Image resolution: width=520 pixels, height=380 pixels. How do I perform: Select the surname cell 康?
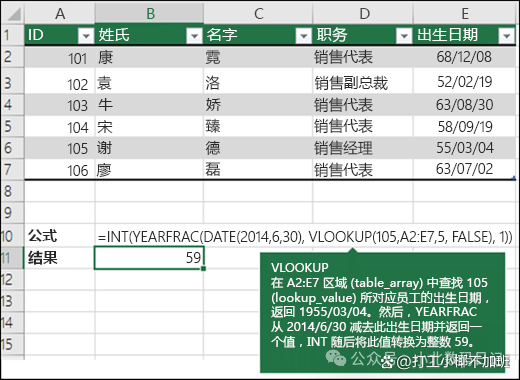[x=149, y=57]
